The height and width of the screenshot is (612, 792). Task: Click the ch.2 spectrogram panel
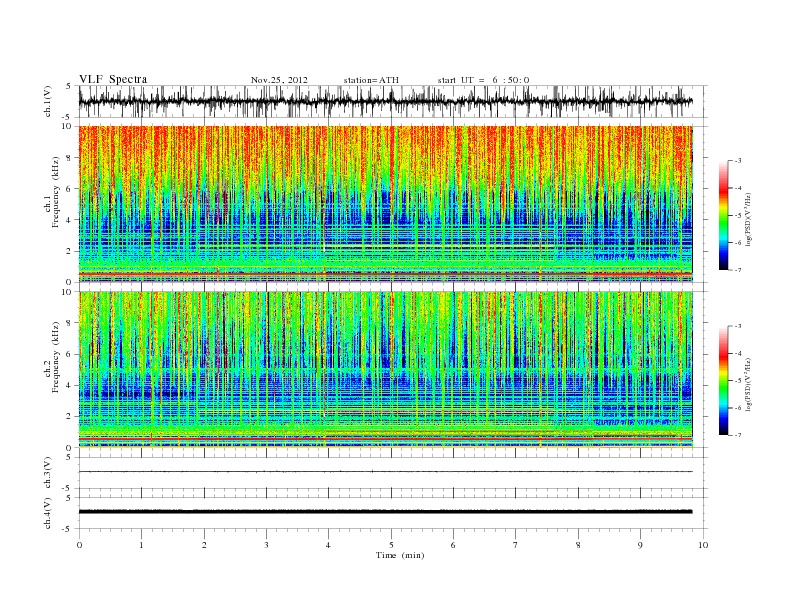(x=385, y=369)
